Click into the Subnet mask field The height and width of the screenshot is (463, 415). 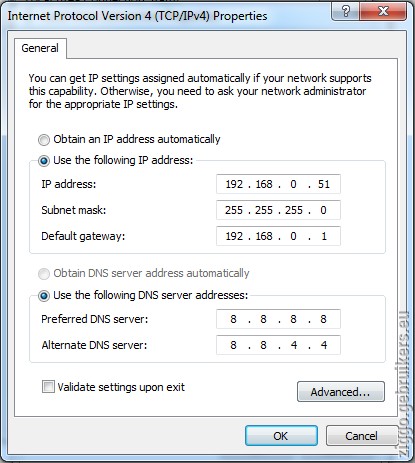[x=278, y=210]
